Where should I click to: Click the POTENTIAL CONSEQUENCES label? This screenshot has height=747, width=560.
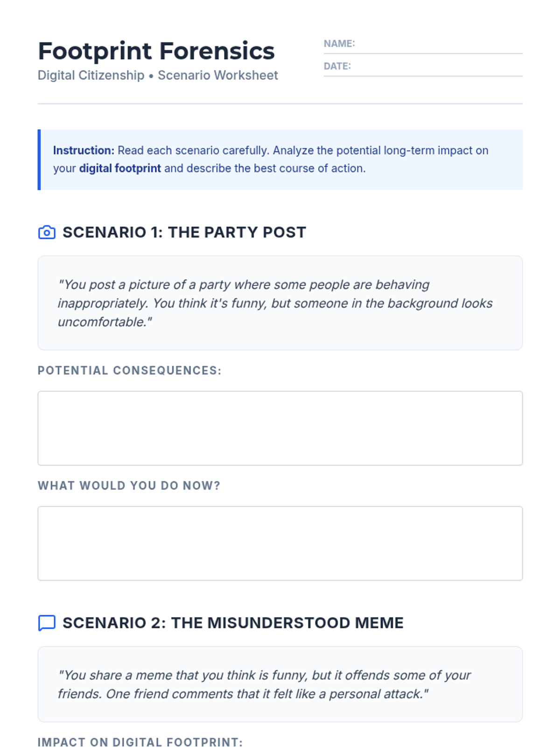[130, 370]
